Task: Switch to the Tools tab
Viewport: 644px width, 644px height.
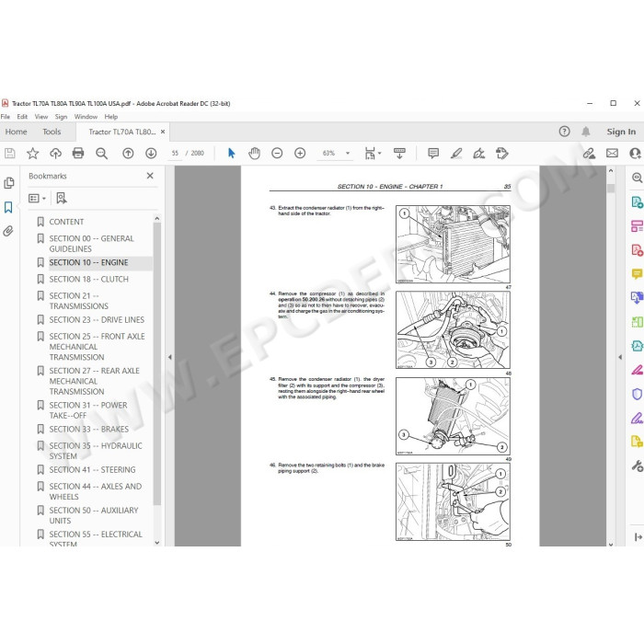Action: tap(52, 132)
